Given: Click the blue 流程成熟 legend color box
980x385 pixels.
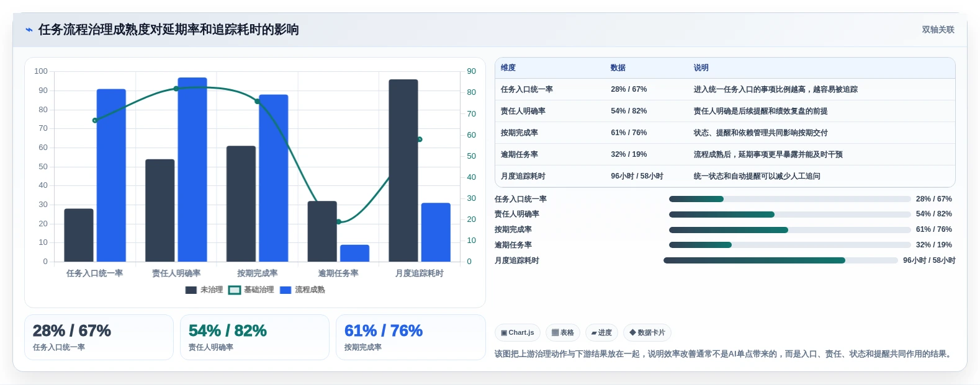Looking at the screenshot, I should pyautogui.click(x=285, y=290).
